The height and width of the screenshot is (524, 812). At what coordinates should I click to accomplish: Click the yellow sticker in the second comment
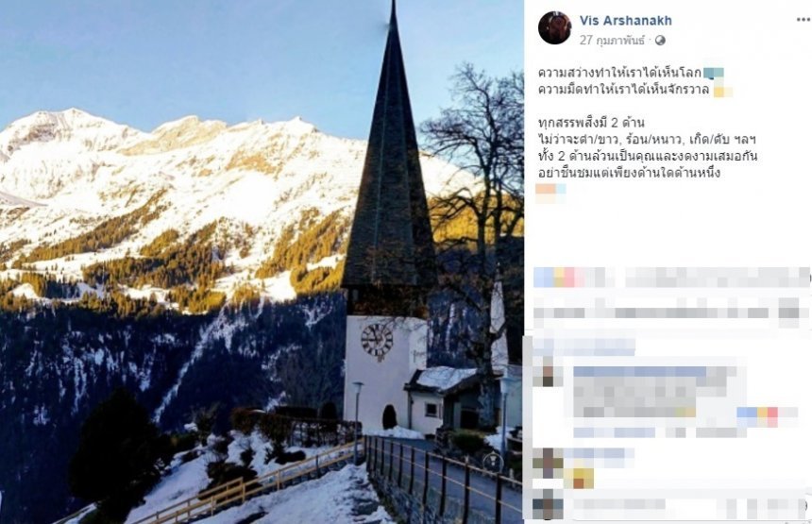click(x=580, y=478)
